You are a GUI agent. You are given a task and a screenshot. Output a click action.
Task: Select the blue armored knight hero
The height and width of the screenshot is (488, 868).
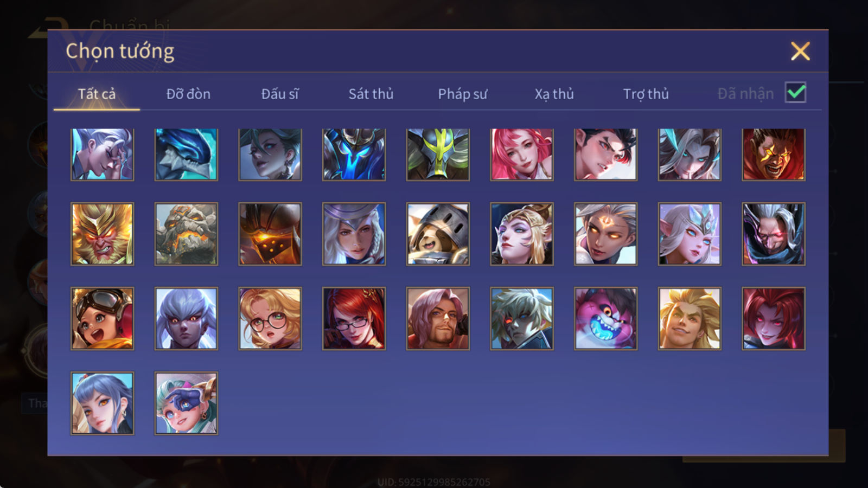pyautogui.click(x=354, y=155)
